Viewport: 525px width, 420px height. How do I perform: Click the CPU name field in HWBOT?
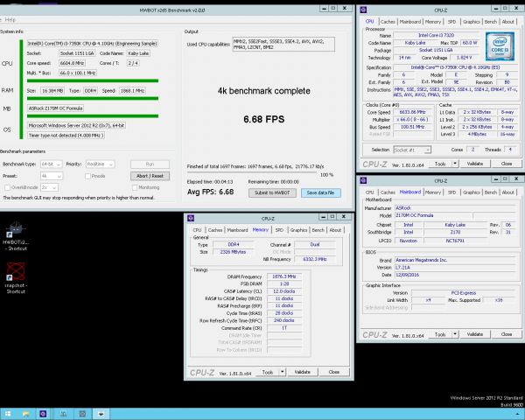click(93, 44)
